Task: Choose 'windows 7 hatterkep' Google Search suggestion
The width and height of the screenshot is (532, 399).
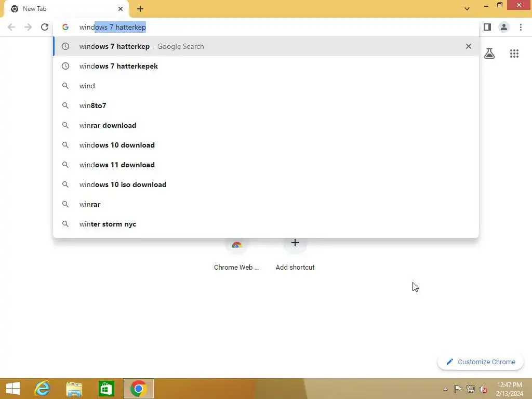Action: [x=266, y=46]
